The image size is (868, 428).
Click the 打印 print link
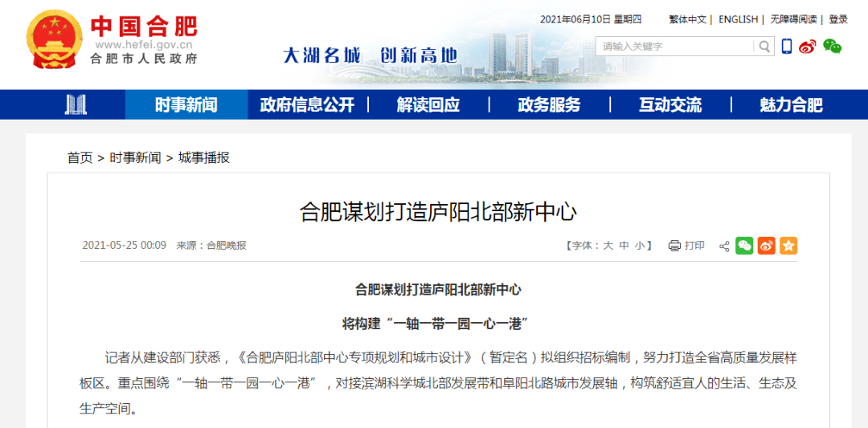[x=694, y=246]
